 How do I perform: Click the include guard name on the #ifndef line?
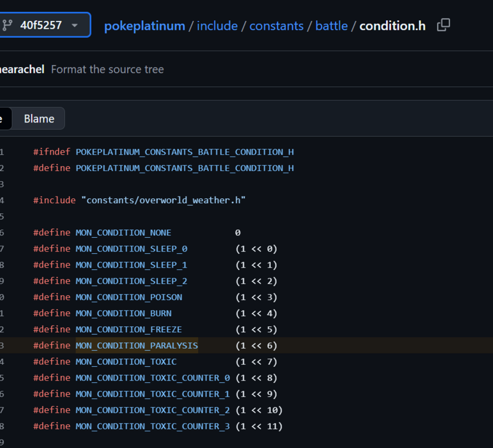[x=184, y=152]
